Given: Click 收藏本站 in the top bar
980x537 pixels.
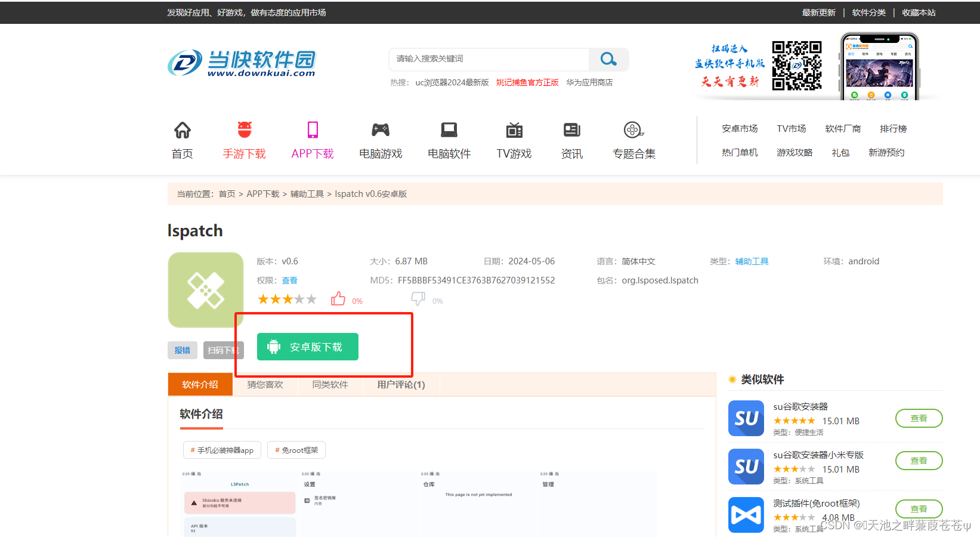Looking at the screenshot, I should click(x=919, y=13).
